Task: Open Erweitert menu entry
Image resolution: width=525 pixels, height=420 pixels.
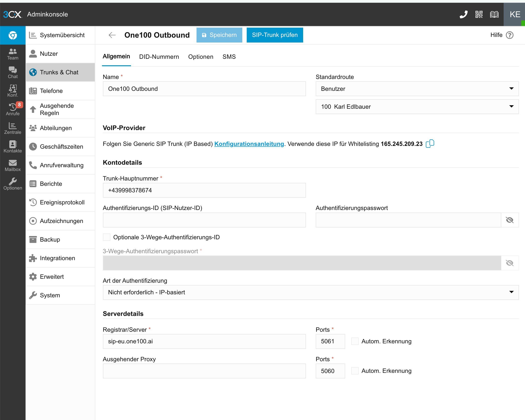Action: click(x=60, y=277)
